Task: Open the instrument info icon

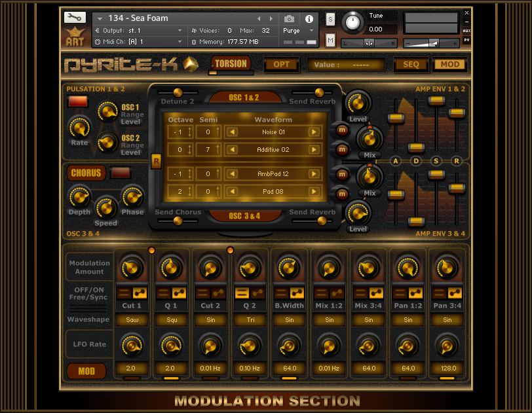Action: pos(309,19)
